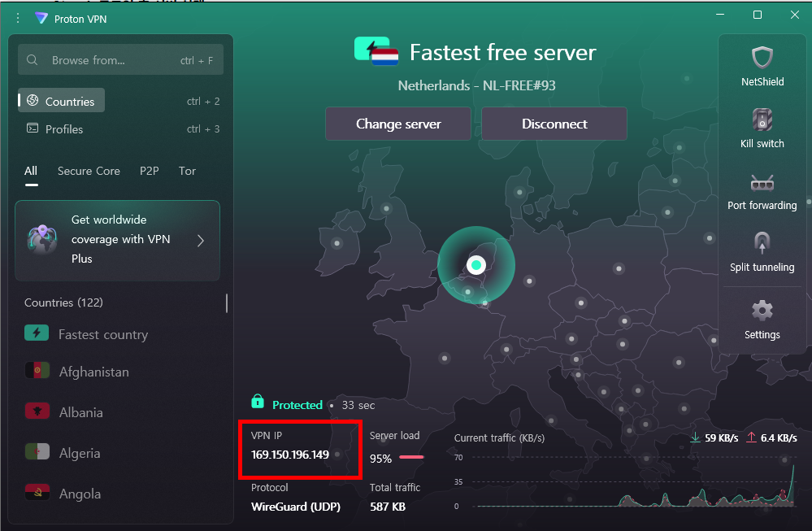Select the Countries sidebar item
This screenshot has width=812, height=531.
point(62,101)
